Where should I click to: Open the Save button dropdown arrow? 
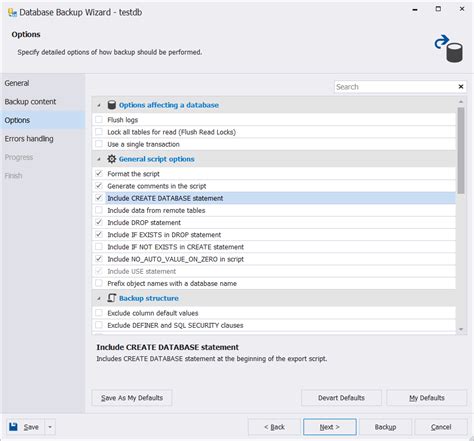point(50,427)
